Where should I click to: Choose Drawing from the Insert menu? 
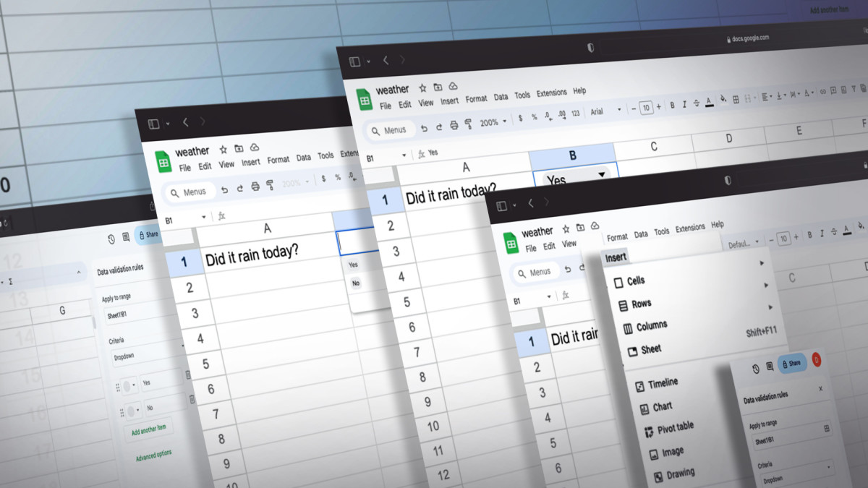pos(675,474)
